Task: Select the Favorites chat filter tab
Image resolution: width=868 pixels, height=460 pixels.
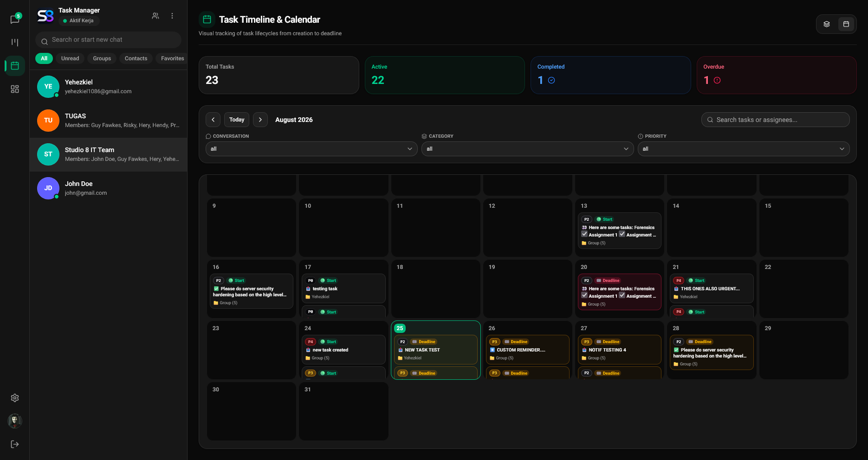Action: (x=172, y=58)
